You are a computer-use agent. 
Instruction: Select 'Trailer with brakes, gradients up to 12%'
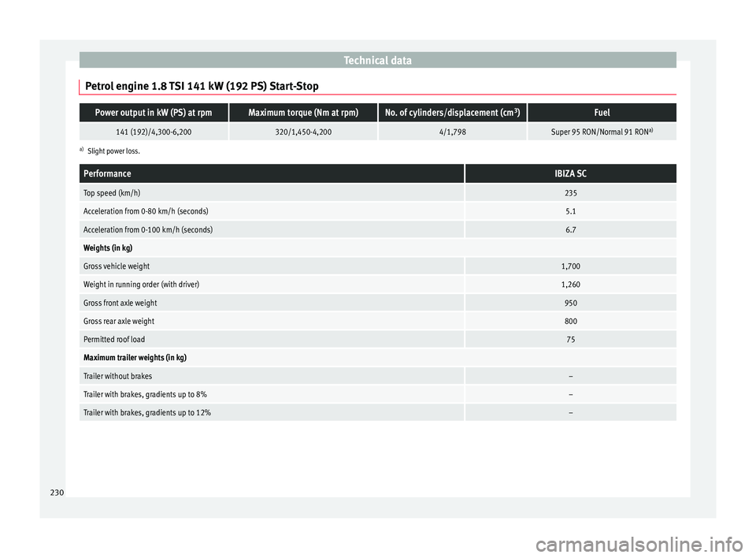146,413
